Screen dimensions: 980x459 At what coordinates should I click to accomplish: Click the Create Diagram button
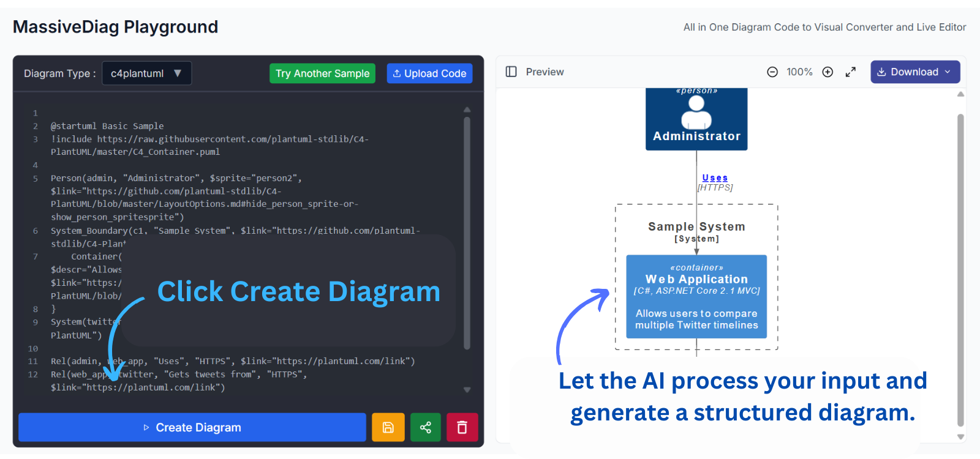192,427
